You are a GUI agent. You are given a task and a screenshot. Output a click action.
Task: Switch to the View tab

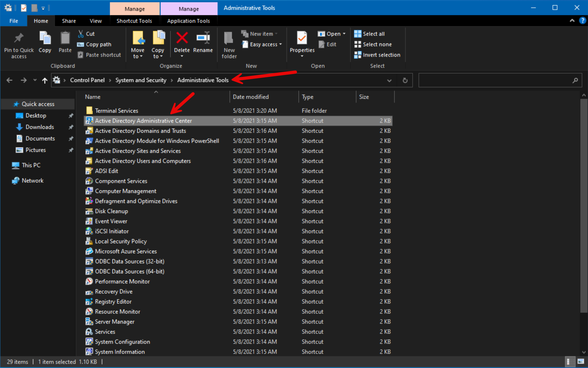[x=95, y=20]
